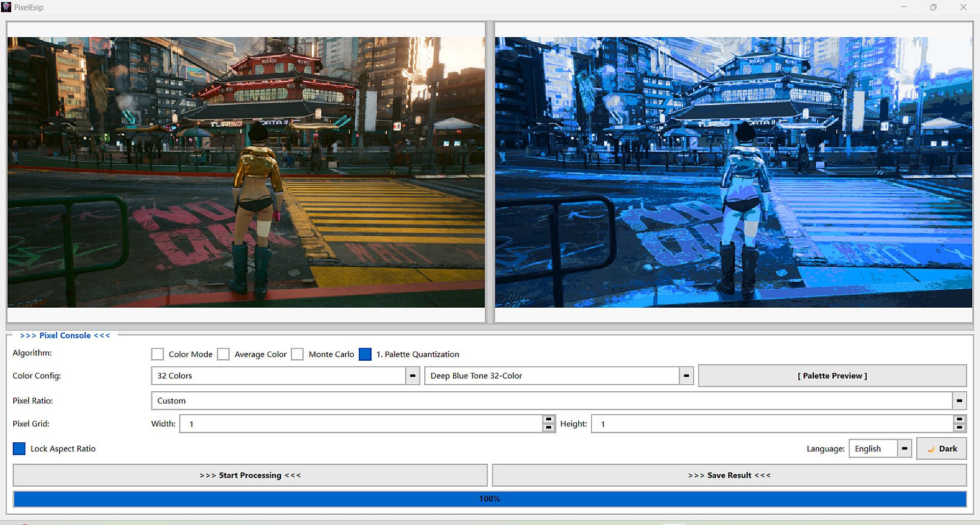Click the 100% progress bar
This screenshot has width=980, height=525.
pyautogui.click(x=489, y=499)
